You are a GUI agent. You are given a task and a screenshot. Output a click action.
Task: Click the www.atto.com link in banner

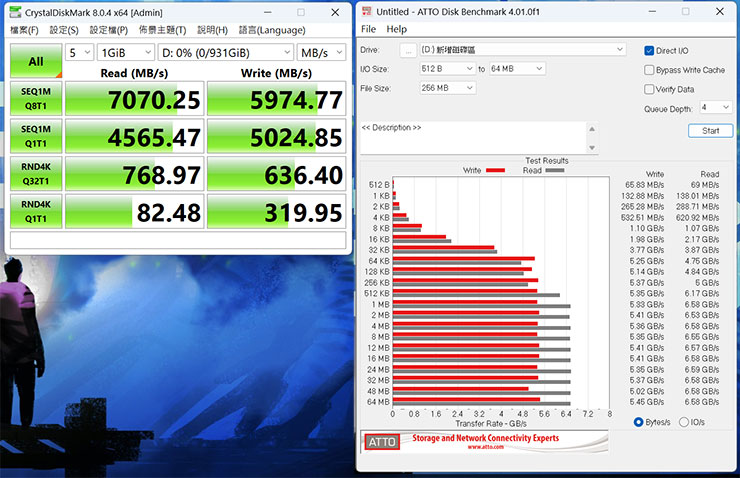(x=486, y=447)
